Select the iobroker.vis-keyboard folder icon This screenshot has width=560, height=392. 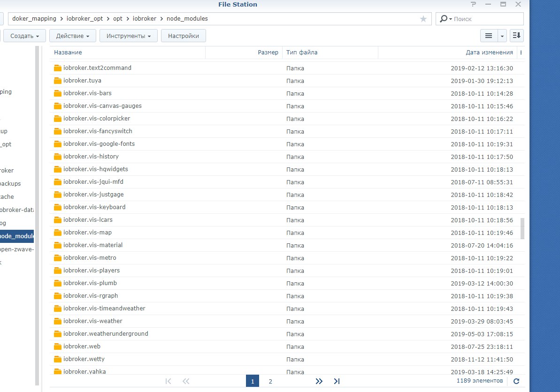coord(57,207)
